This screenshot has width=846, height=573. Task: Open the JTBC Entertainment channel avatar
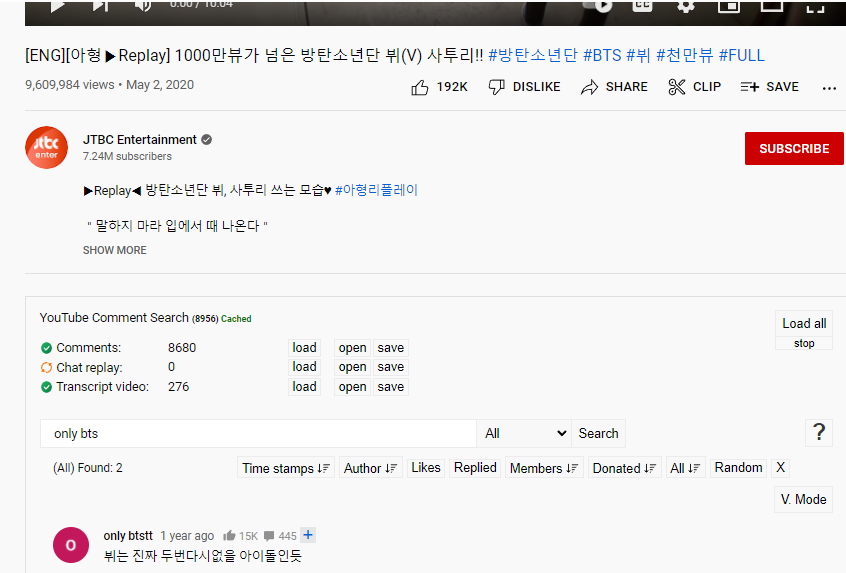tap(46, 148)
